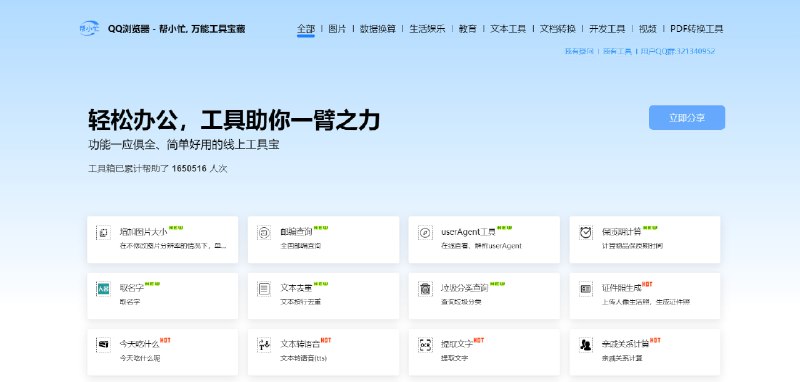The height and width of the screenshot is (382, 800).
Task: Click the description 亲戚关系计算
Action: 622,358
